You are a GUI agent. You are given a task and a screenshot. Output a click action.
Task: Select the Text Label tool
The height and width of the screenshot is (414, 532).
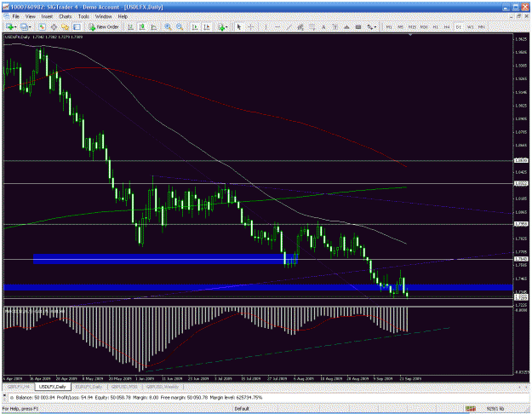[x=335, y=26]
